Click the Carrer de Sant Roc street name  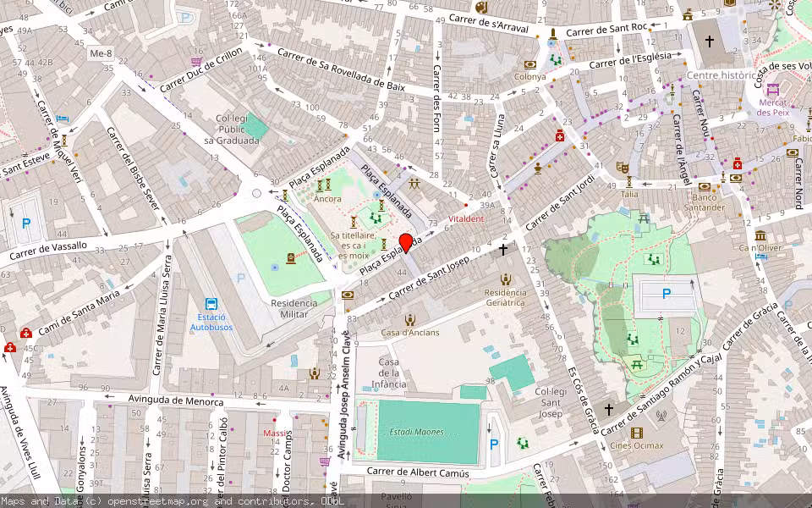pos(606,29)
